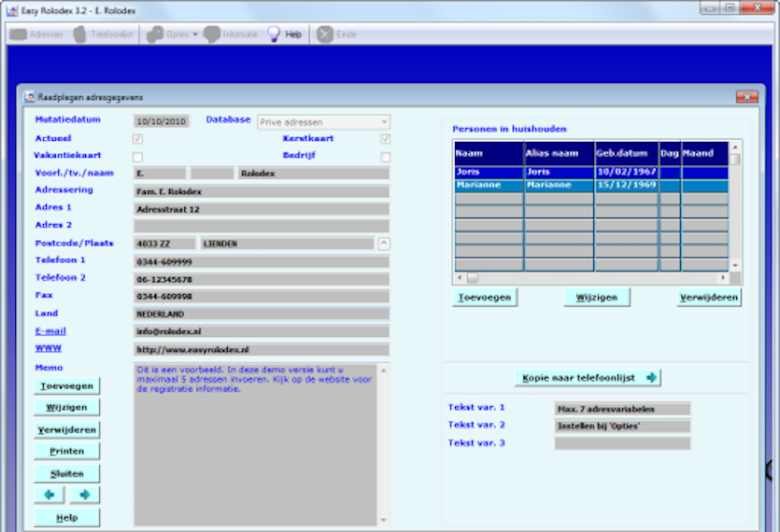Click the Telefoon 2 field
The width and height of the screenshot is (780, 532).
[262, 279]
